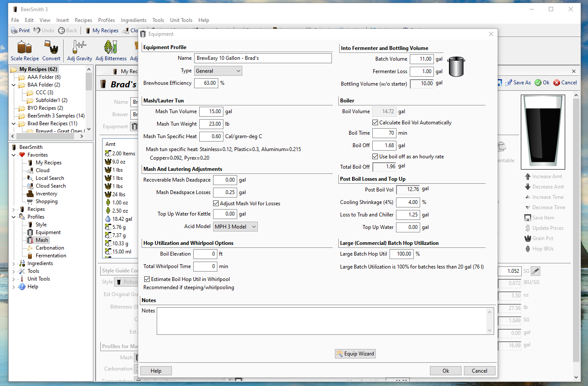This screenshot has height=386, width=588.
Task: Toggle Use boil off as hourly rate
Action: (375, 157)
